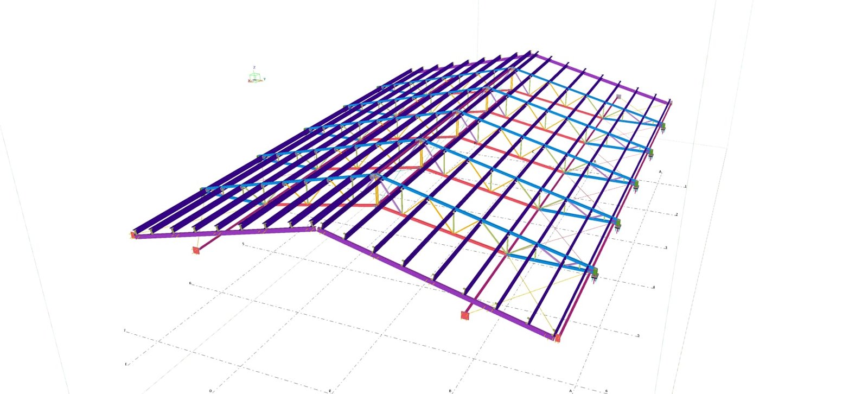Select red support node at bottom center
The width and height of the screenshot is (868, 394).
(x=465, y=315)
